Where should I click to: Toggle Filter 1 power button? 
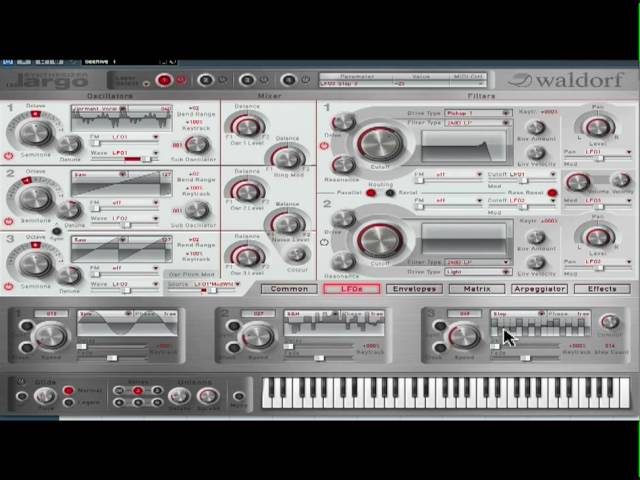click(324, 146)
